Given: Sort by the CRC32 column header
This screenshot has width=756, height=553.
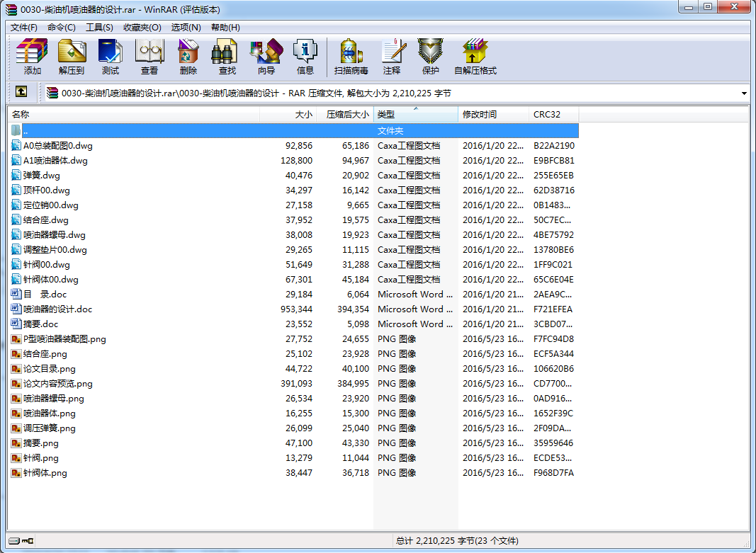Looking at the screenshot, I should [x=553, y=114].
